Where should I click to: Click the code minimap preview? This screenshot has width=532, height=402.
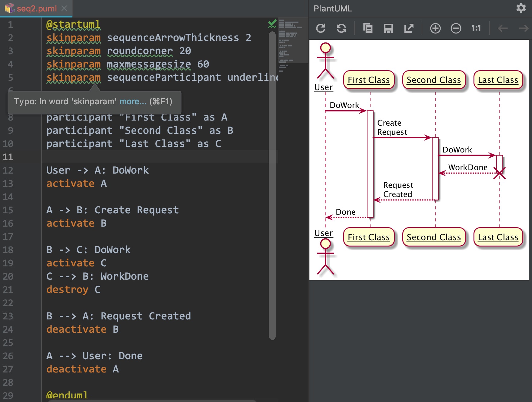click(293, 45)
